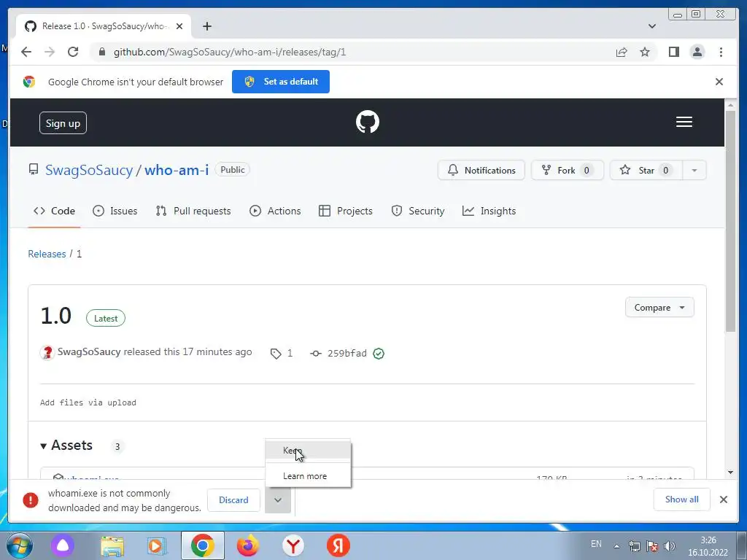Viewport: 747px width, 560px height.
Task: Open commit 259bfad link
Action: [347, 354]
